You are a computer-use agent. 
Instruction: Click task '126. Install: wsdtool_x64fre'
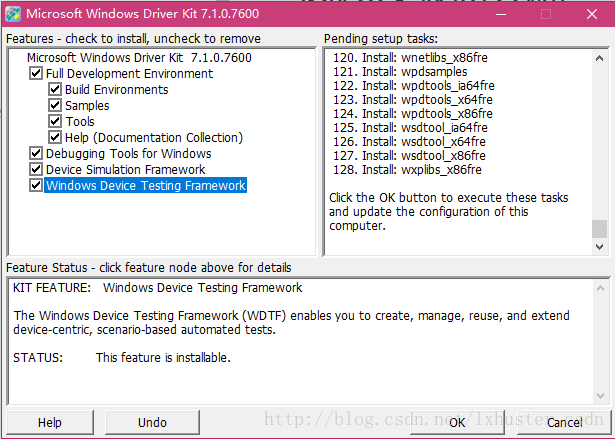pos(409,142)
